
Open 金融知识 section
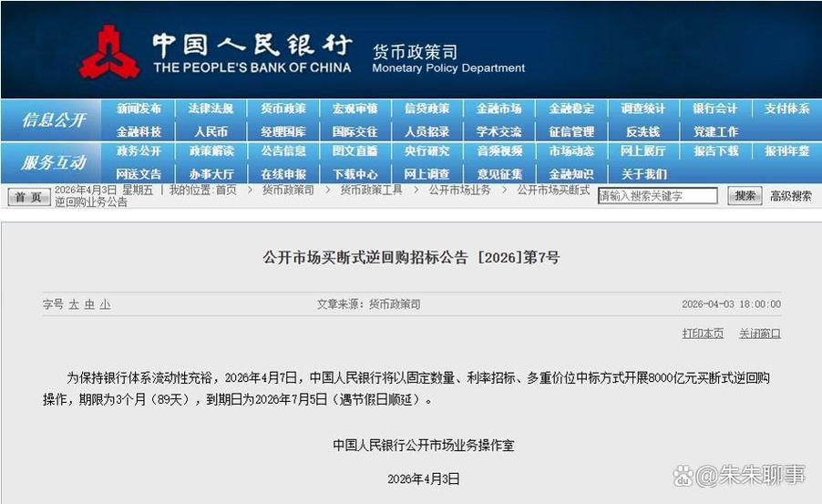(571, 173)
